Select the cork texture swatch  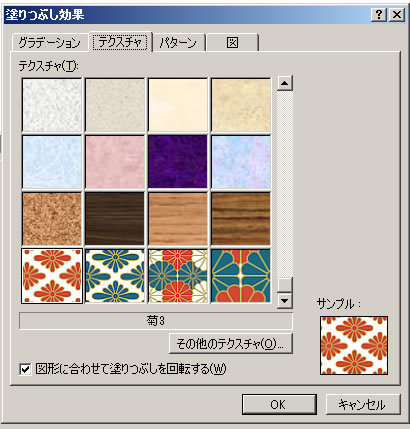coord(52,219)
